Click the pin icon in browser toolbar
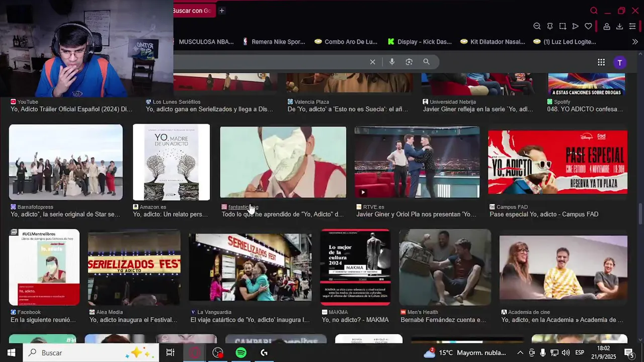This screenshot has height=362, width=644. [550, 26]
